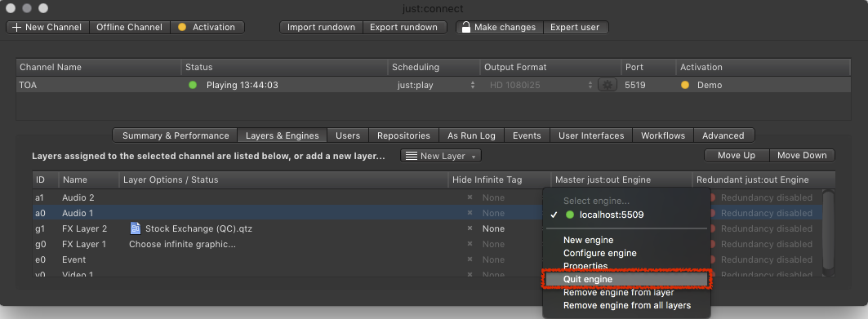
Task: Click the Stock Exchange (QC).qtz file icon
Action: (x=135, y=228)
